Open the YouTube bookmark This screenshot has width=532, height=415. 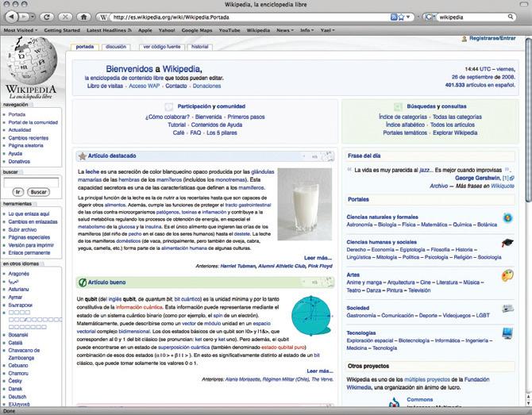tap(229, 30)
